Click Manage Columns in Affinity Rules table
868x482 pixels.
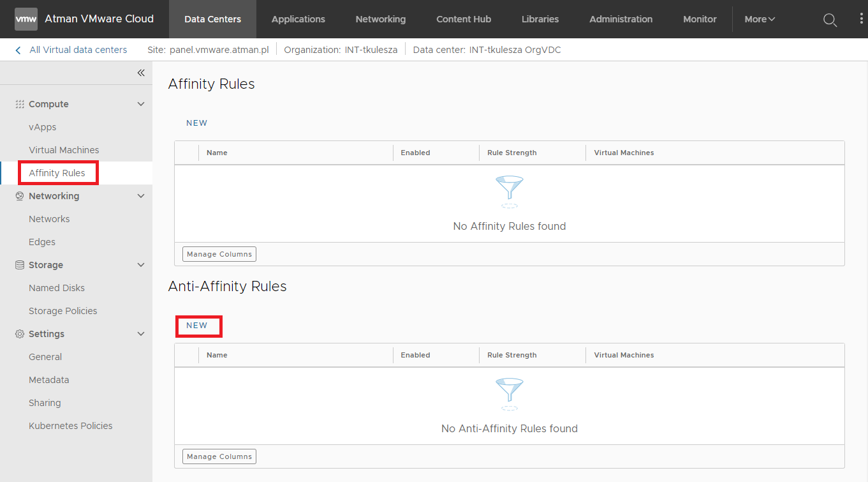219,254
